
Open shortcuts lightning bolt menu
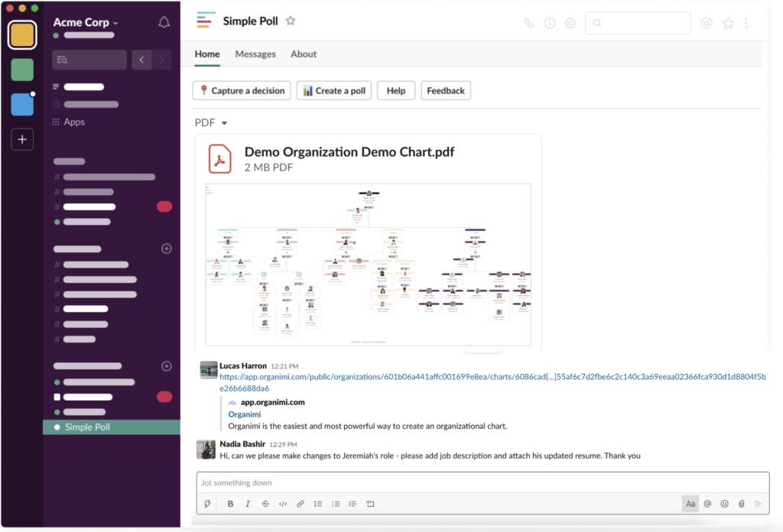(x=207, y=504)
